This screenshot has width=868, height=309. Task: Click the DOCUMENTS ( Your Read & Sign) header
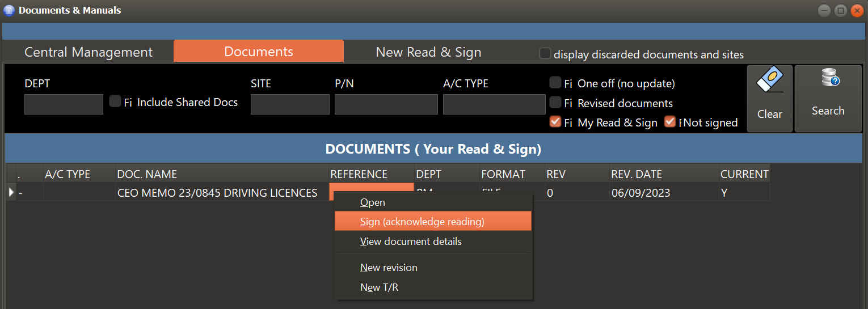pos(433,149)
